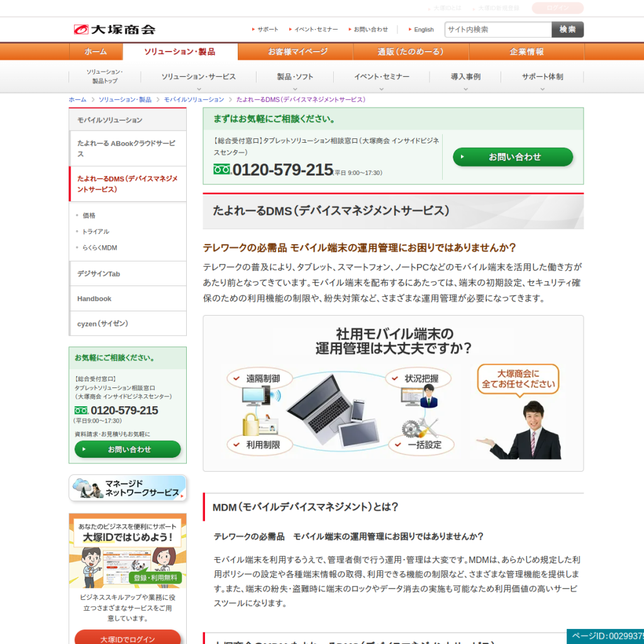Expand the ソリューション・サービス dropdown
The width and height of the screenshot is (644, 644).
pyautogui.click(x=199, y=77)
